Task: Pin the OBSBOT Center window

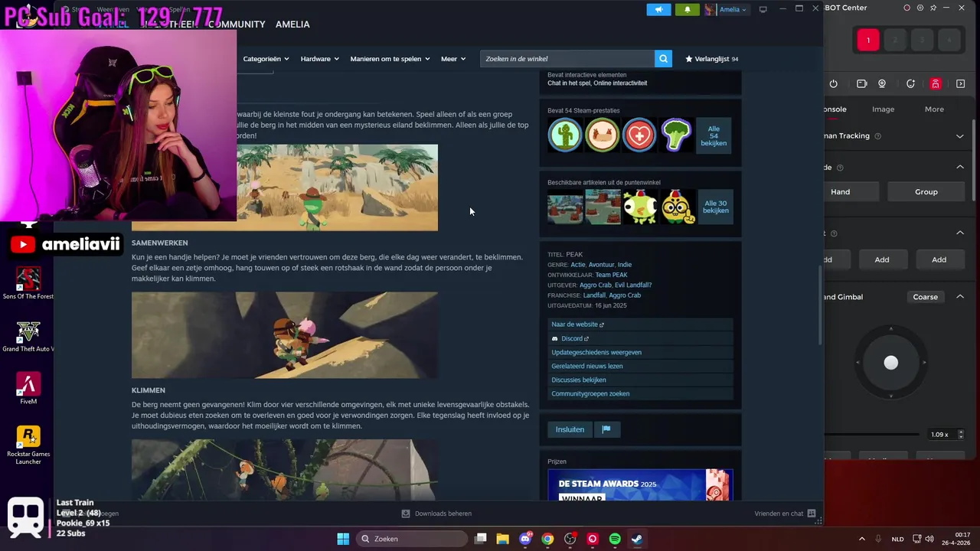Action: pos(933,8)
